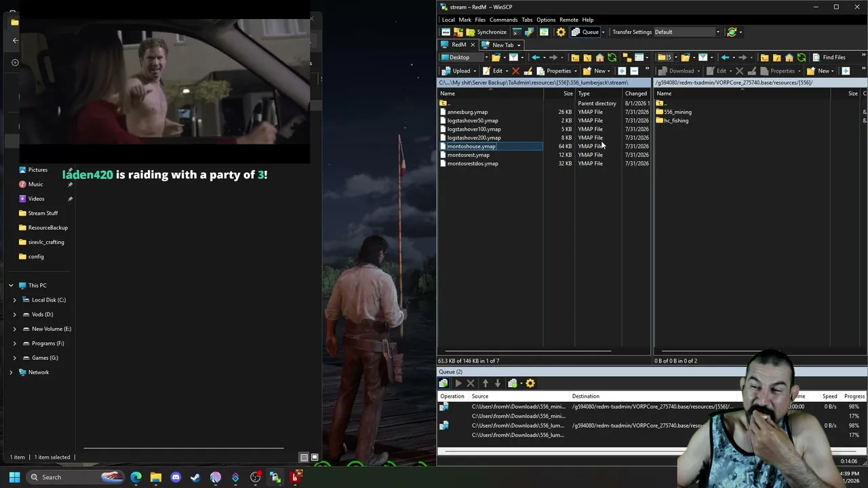868x488 pixels.
Task: Open the Commands menu
Action: tap(503, 20)
